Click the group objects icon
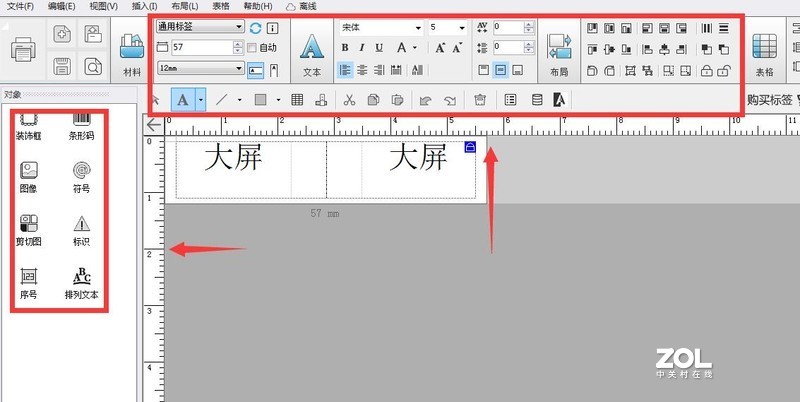The height and width of the screenshot is (402, 800). 630,70
